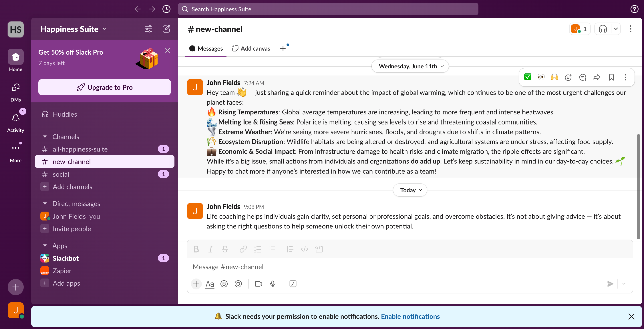Click the Upgrade to Pro button
Viewport: 644px width, 329px height.
(105, 87)
